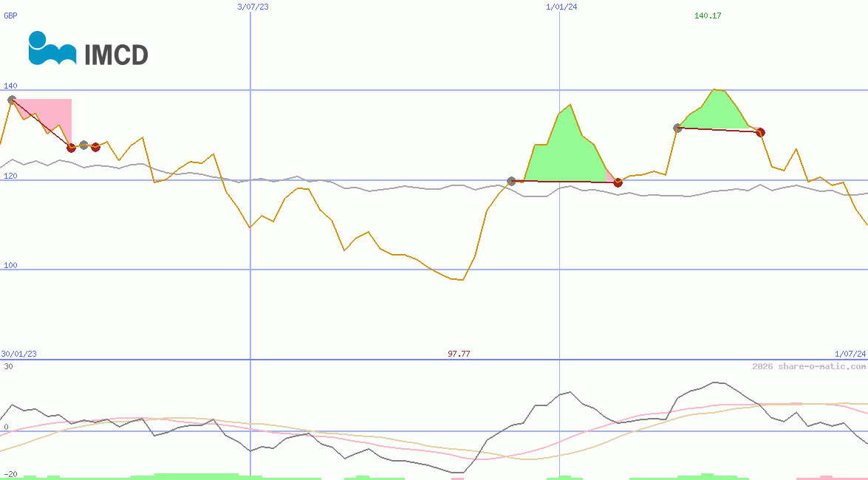This screenshot has height=480, width=868.
Task: Click the first green profit area
Action: pos(567,151)
